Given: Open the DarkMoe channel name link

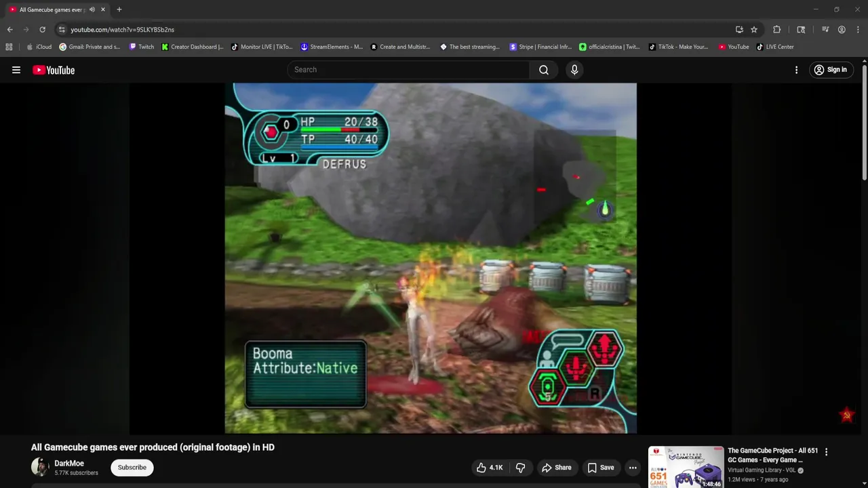Looking at the screenshot, I should tap(69, 464).
